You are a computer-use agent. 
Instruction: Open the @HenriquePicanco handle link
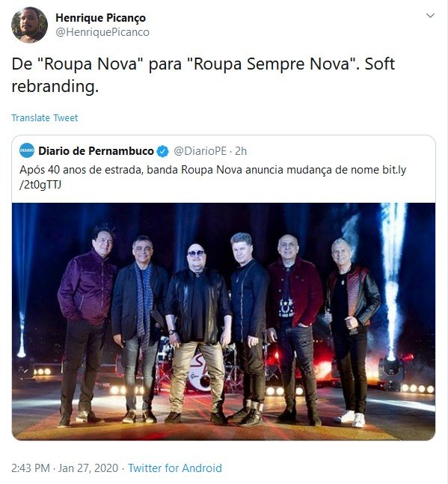tap(102, 32)
